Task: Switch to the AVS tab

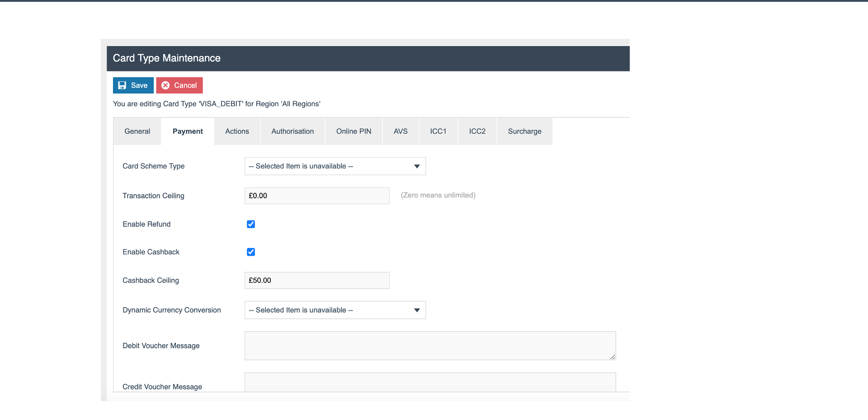Action: click(x=400, y=131)
